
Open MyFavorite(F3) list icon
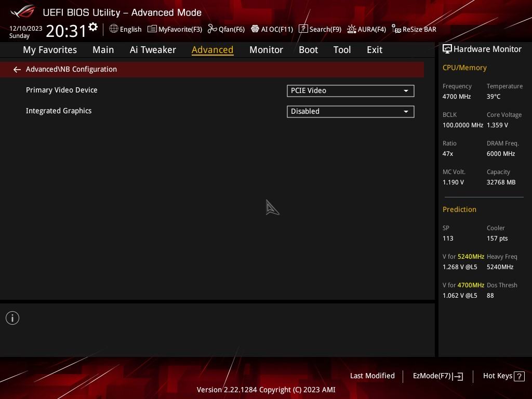point(152,29)
